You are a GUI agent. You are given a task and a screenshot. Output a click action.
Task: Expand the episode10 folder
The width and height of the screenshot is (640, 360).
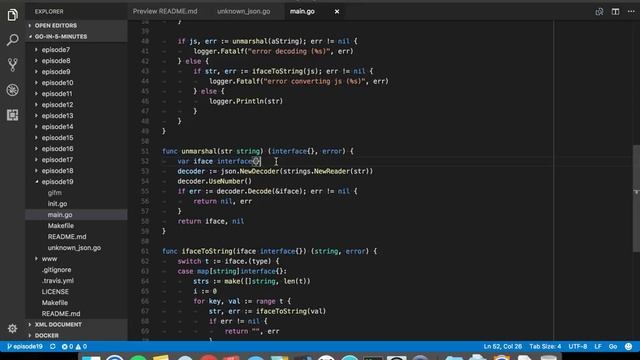coord(57,83)
